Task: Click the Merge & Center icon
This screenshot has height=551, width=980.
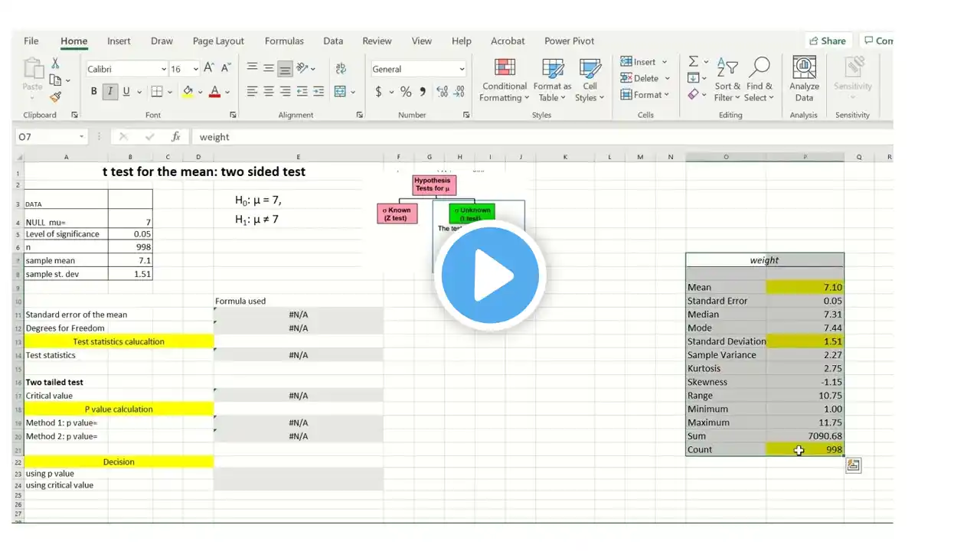Action: pos(341,92)
